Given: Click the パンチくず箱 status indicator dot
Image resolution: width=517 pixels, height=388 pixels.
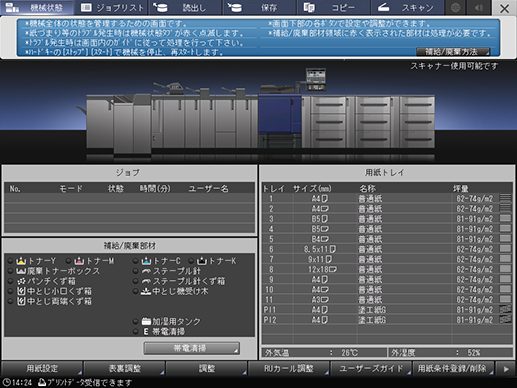Looking at the screenshot, I should pos(10,281).
